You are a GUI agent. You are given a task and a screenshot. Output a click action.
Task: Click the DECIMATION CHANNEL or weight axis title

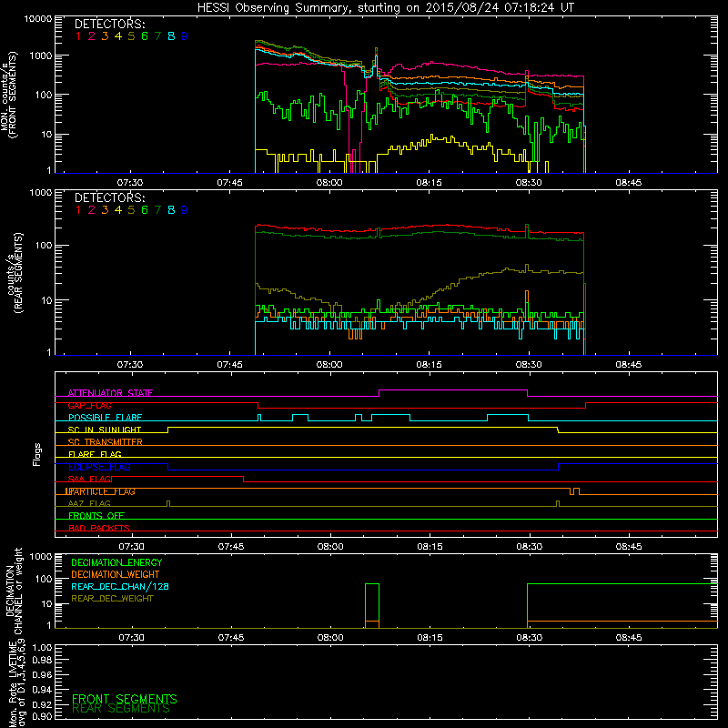[14, 591]
